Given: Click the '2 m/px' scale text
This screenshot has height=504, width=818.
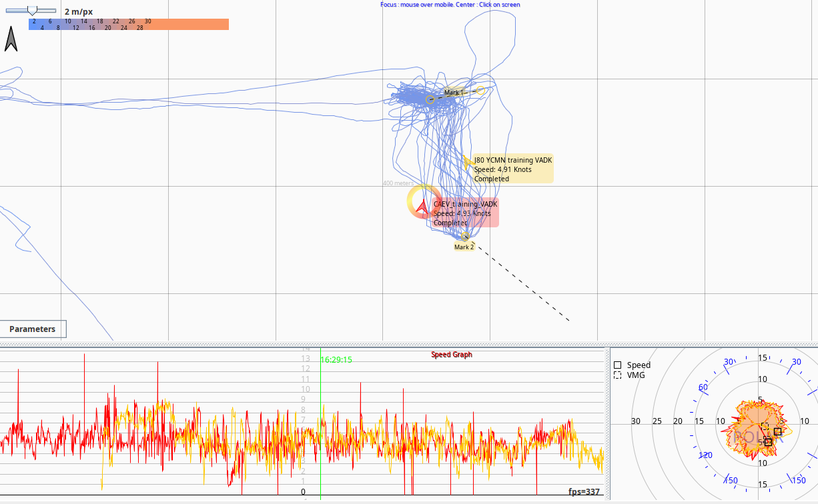Looking at the screenshot, I should [79, 12].
